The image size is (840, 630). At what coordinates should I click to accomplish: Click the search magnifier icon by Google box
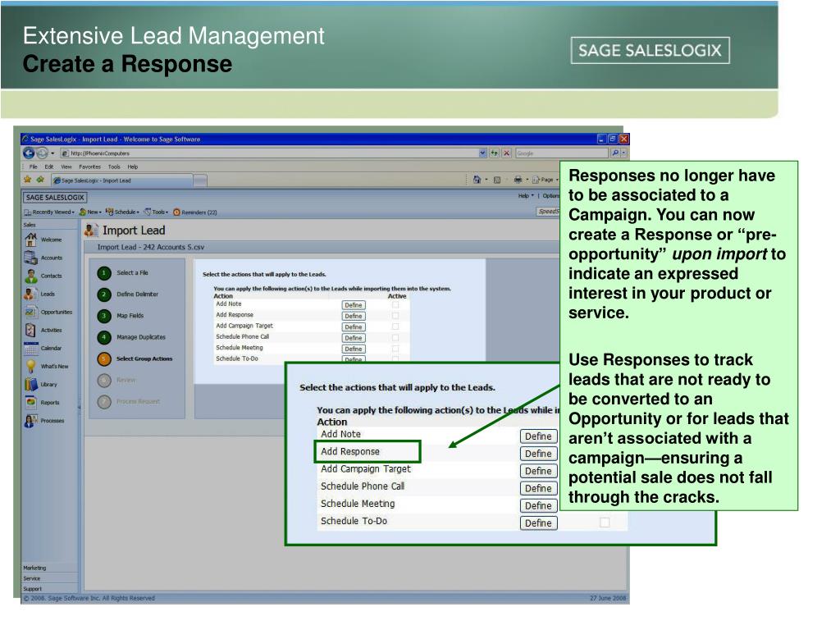(x=615, y=153)
